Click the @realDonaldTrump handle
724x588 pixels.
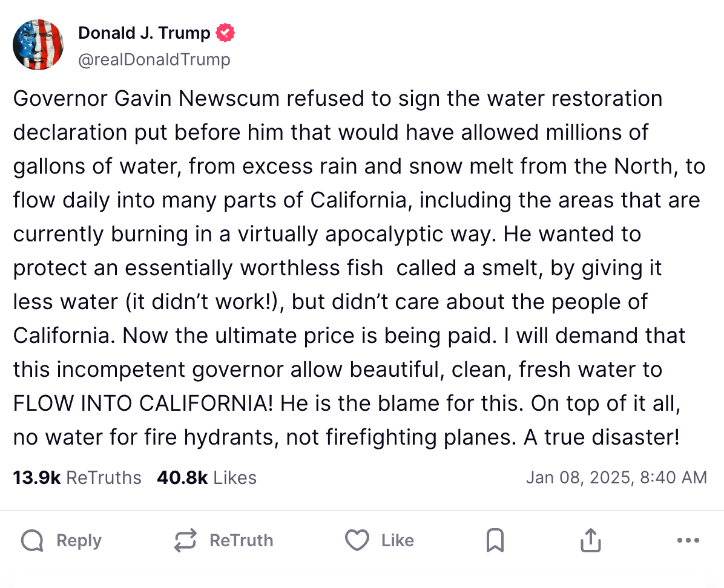[x=154, y=59]
